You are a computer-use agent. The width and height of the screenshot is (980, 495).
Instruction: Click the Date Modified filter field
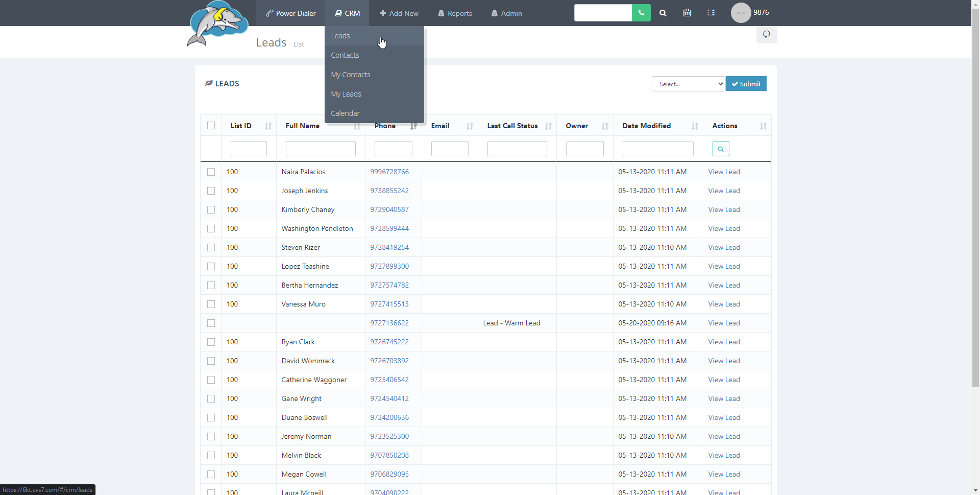658,149
